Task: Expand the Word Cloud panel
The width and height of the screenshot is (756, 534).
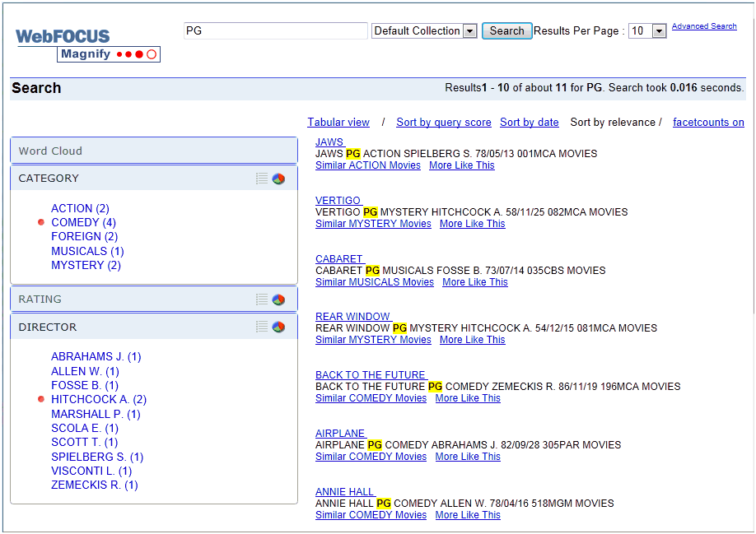Action: 153,150
